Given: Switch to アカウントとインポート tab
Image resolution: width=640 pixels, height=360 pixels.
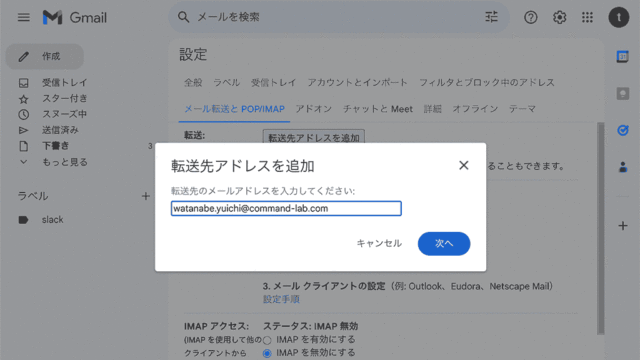Looking at the screenshot, I should point(358,82).
